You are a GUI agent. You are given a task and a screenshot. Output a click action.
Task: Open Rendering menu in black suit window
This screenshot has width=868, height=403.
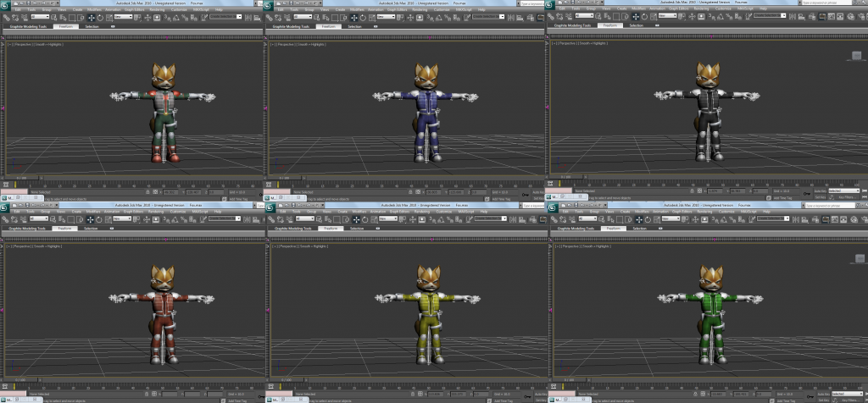pos(701,8)
